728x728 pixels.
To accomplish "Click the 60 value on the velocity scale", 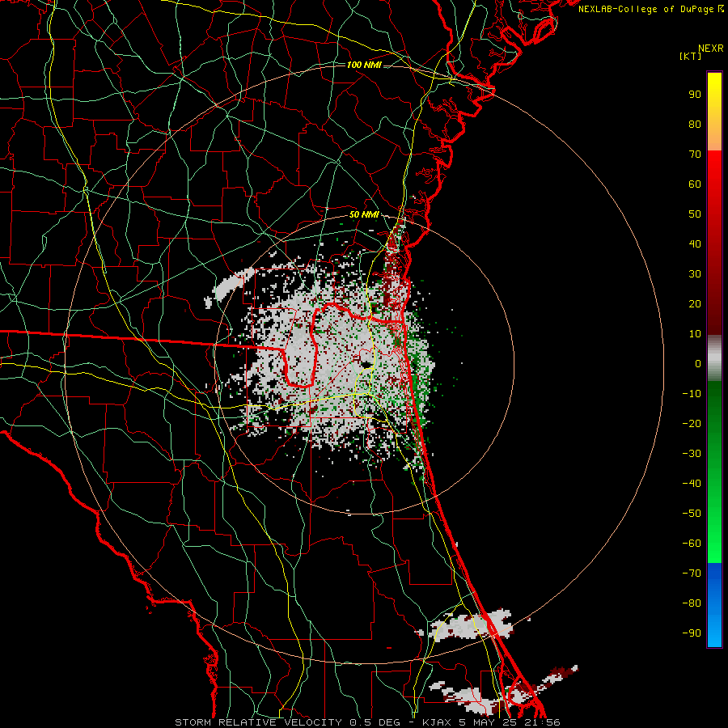I will [x=695, y=184].
